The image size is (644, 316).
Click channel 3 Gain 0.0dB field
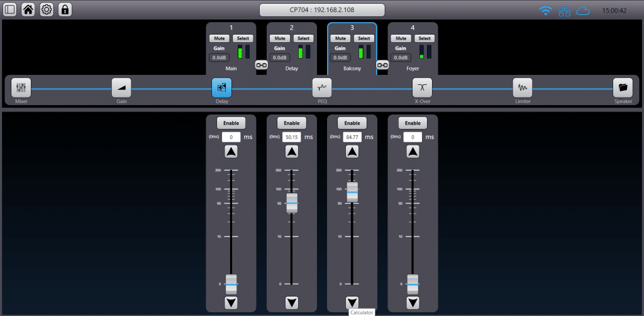pyautogui.click(x=340, y=57)
